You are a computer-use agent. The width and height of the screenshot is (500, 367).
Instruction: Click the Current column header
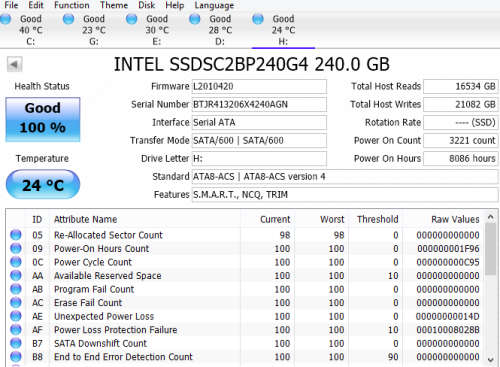click(x=268, y=219)
